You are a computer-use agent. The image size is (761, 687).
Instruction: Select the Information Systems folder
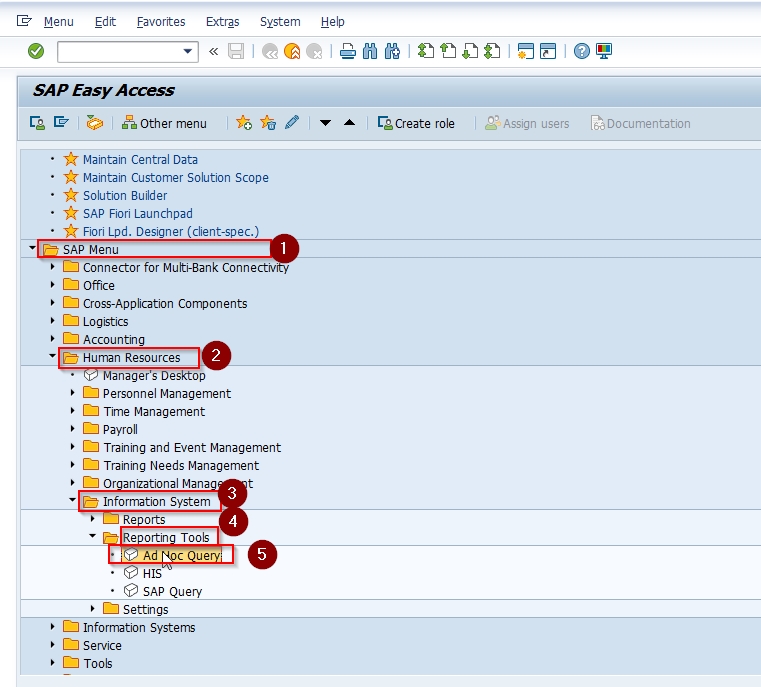[x=139, y=627]
